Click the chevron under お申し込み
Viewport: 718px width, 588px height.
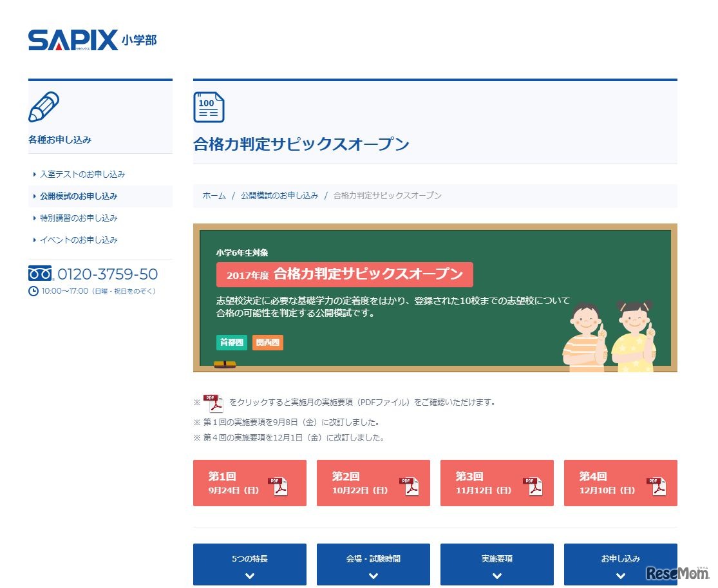(621, 576)
